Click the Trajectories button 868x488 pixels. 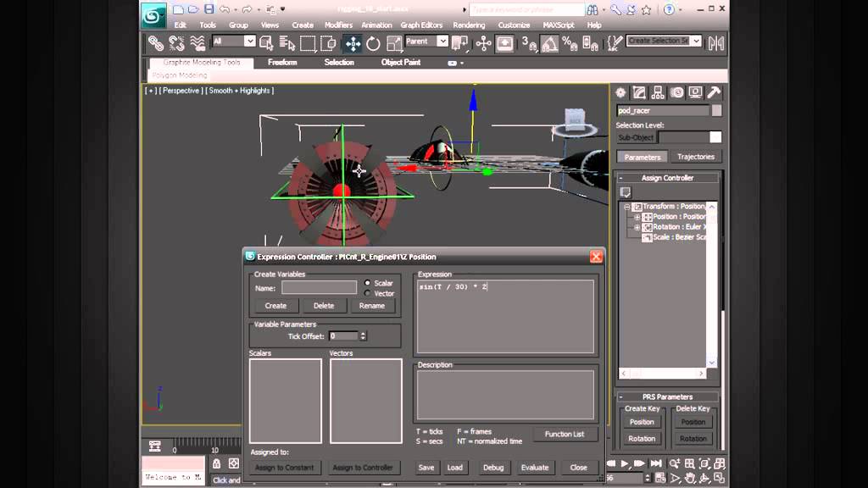[696, 157]
